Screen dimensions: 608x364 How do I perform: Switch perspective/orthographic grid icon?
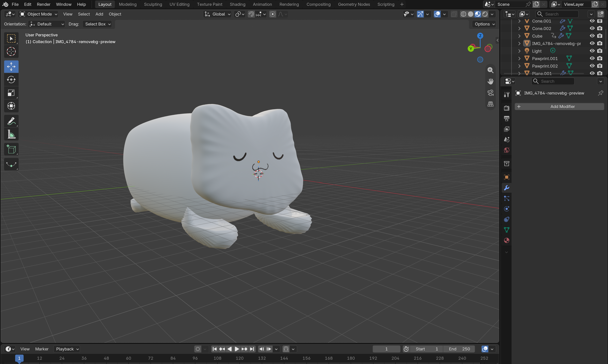(x=490, y=104)
